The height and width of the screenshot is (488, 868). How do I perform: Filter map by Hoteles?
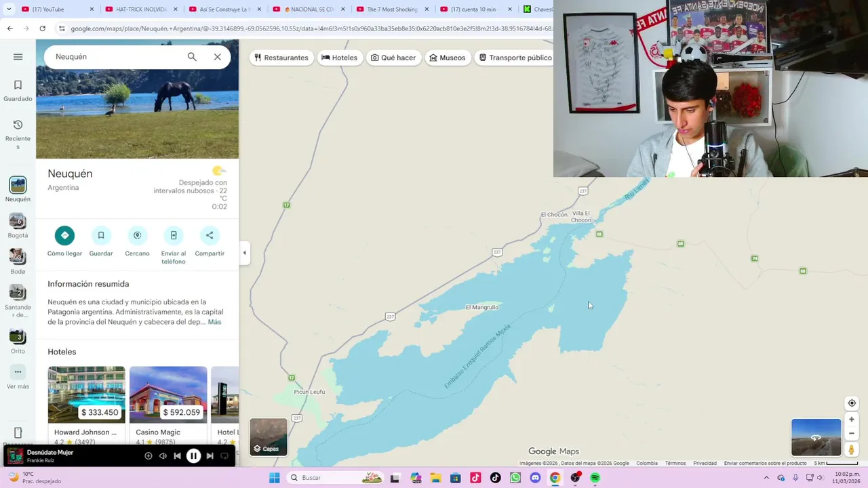[x=340, y=58]
